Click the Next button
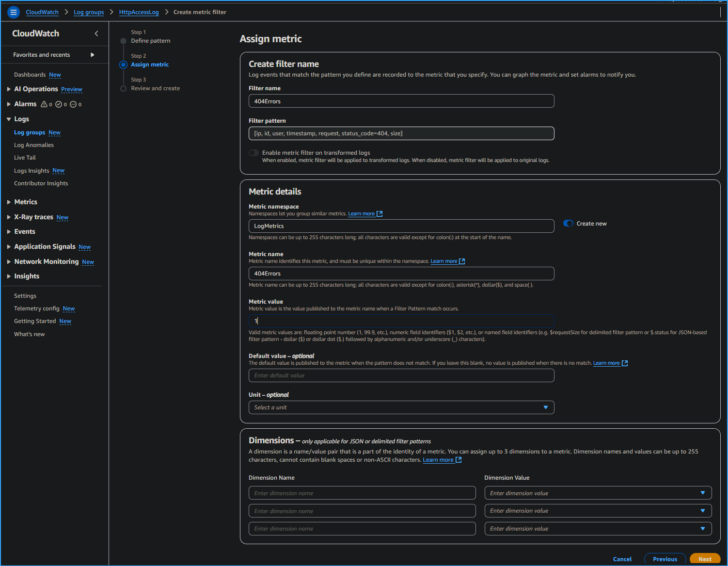Viewport: 728px width, 566px height. [705, 559]
